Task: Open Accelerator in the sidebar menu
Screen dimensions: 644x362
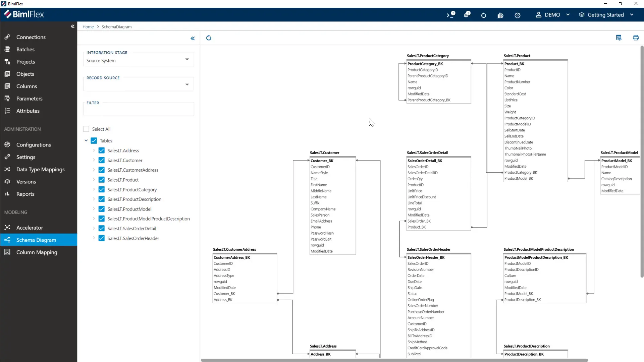Action: (30, 228)
